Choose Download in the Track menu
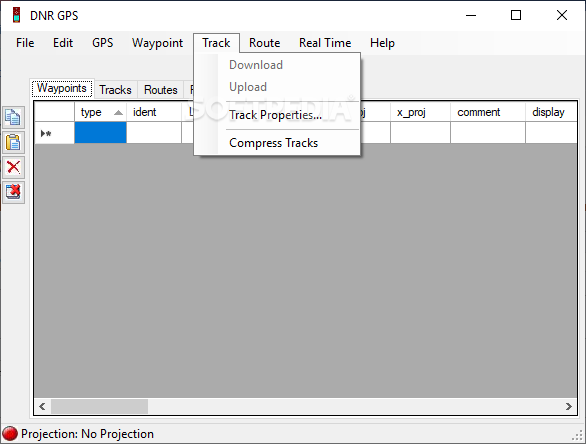Image resolution: width=586 pixels, height=444 pixels. [x=277, y=65]
